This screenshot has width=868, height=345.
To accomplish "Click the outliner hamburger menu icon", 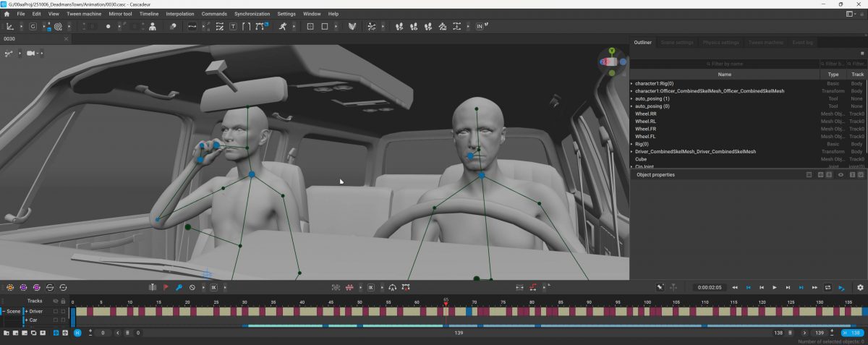I will [x=861, y=54].
